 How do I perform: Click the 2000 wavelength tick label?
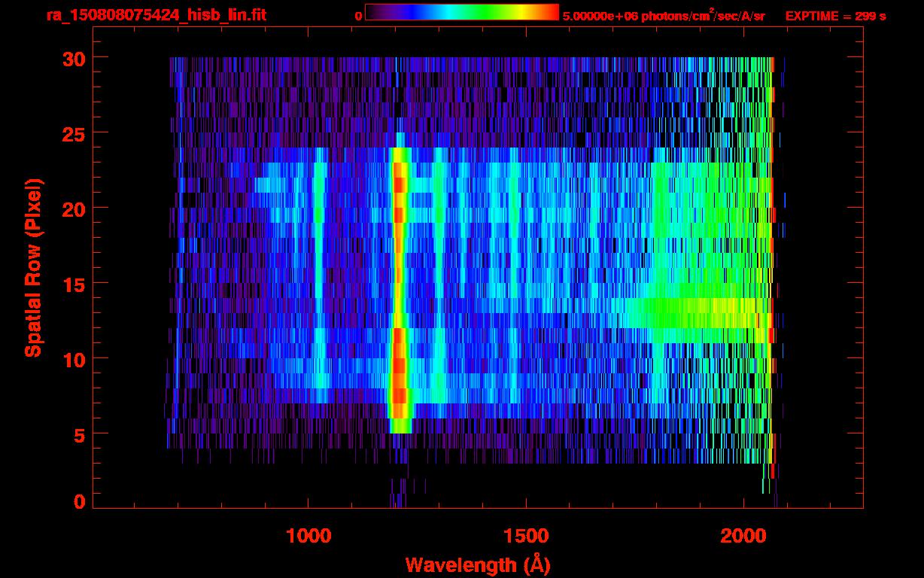pyautogui.click(x=743, y=536)
